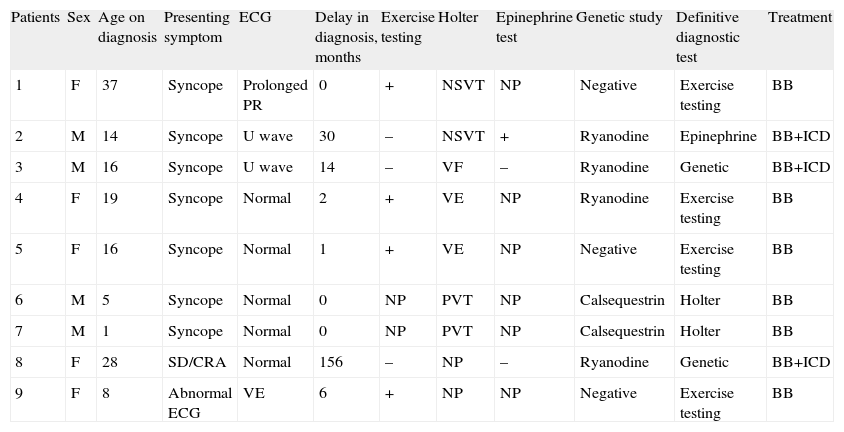Click the Definitive diagnostic test header
Viewport: 844px width, 432px height.
pyautogui.click(x=710, y=37)
